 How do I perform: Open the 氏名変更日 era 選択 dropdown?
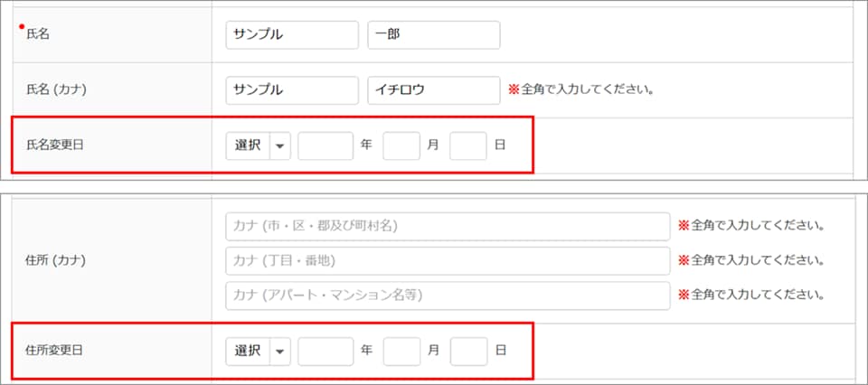point(258,146)
